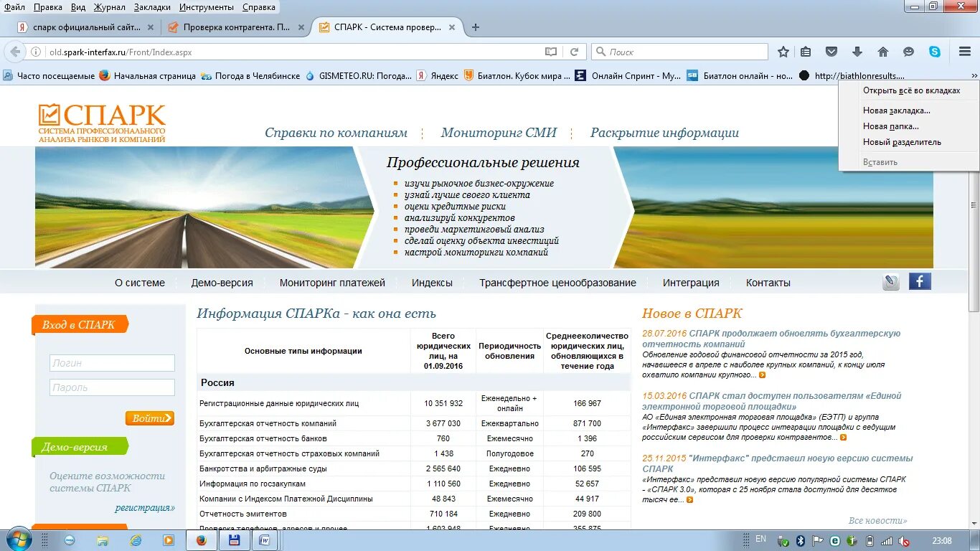Open Мониторинг платежей page
The width and height of the screenshot is (980, 551).
pos(332,283)
